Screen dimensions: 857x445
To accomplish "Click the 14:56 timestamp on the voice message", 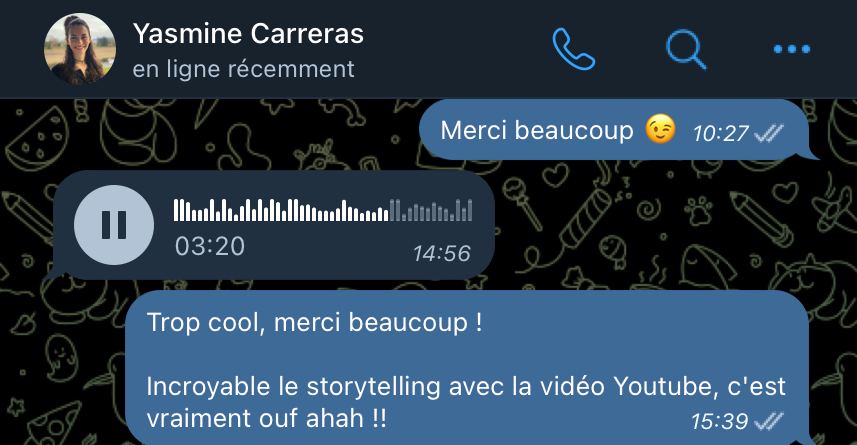I will 442,254.
